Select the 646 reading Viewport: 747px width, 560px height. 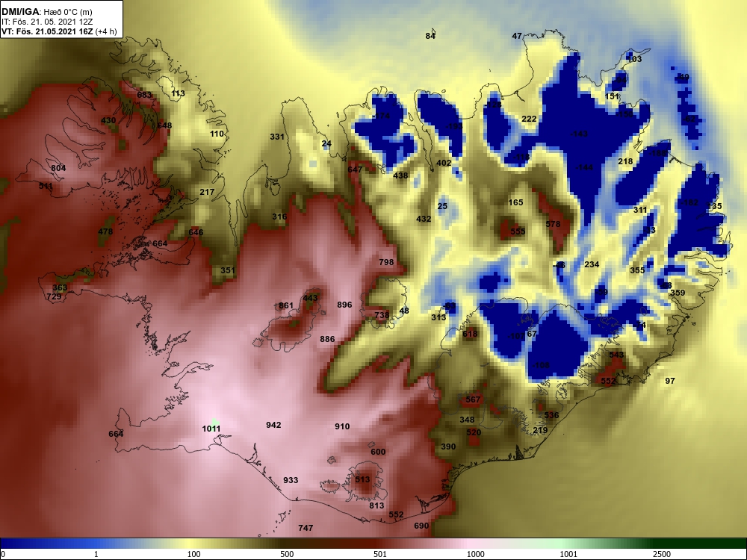pyautogui.click(x=196, y=232)
